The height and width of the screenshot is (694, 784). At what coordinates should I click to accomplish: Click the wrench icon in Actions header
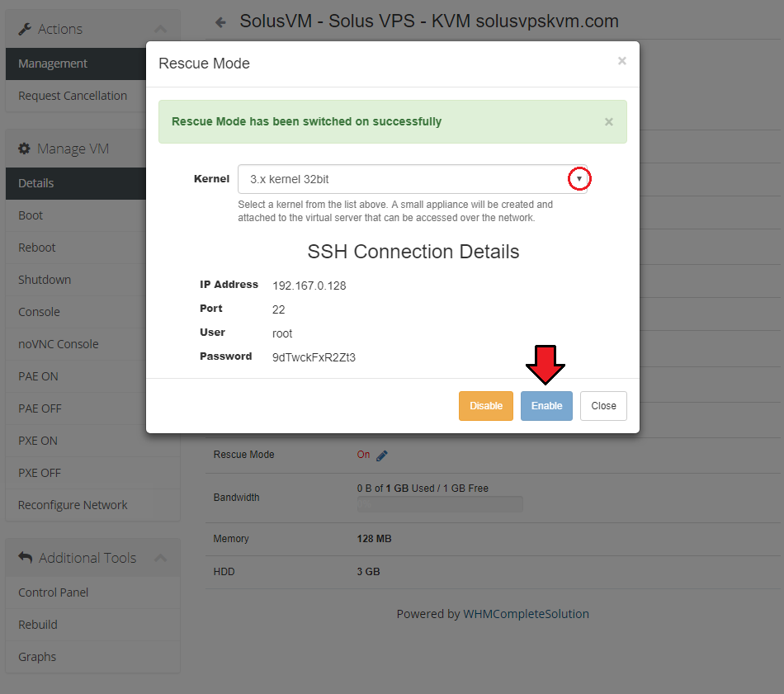(25, 29)
